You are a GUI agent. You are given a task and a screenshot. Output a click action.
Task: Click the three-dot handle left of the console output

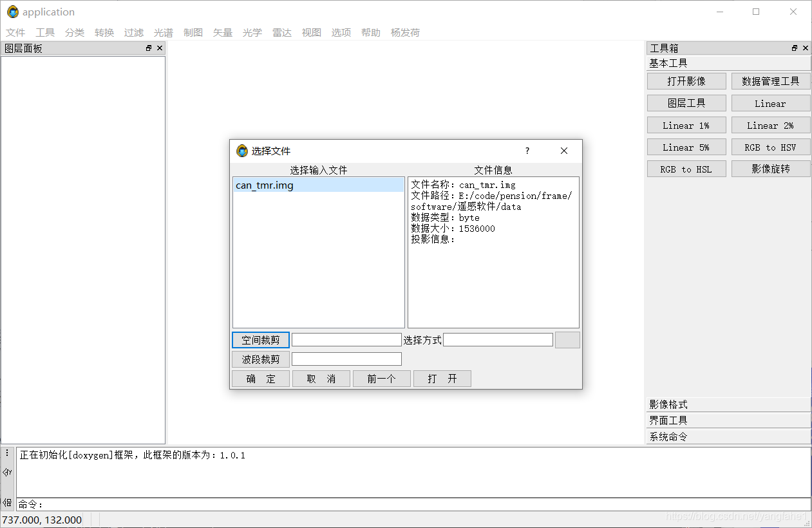coord(8,453)
